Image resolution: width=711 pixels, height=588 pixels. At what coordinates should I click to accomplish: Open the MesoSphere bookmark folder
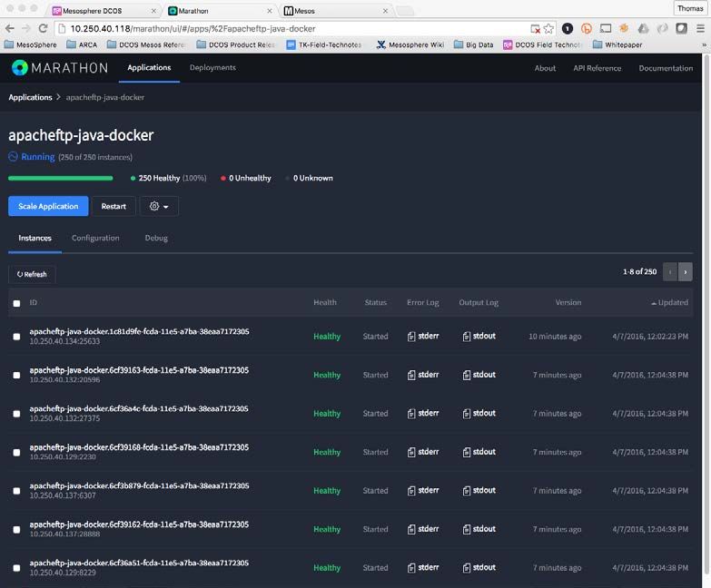tap(30, 44)
